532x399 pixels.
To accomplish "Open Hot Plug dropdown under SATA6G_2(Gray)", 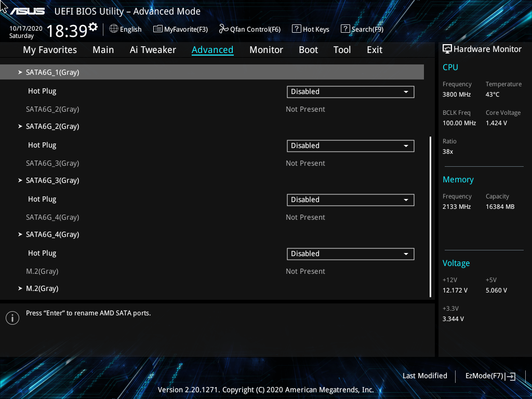I will coord(351,146).
